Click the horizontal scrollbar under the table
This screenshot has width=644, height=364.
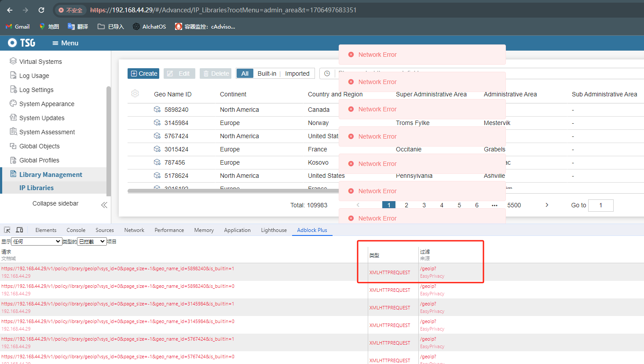[233, 191]
